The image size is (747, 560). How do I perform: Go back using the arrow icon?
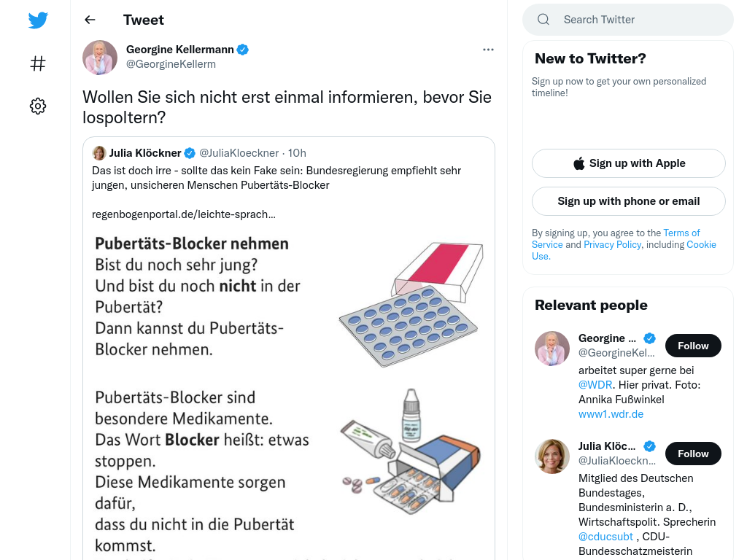[90, 20]
